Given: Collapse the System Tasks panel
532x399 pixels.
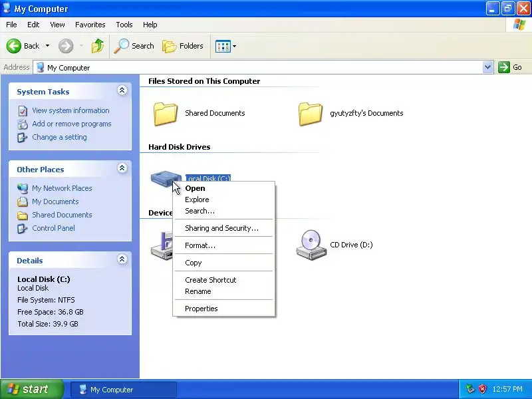Looking at the screenshot, I should tap(122, 90).
